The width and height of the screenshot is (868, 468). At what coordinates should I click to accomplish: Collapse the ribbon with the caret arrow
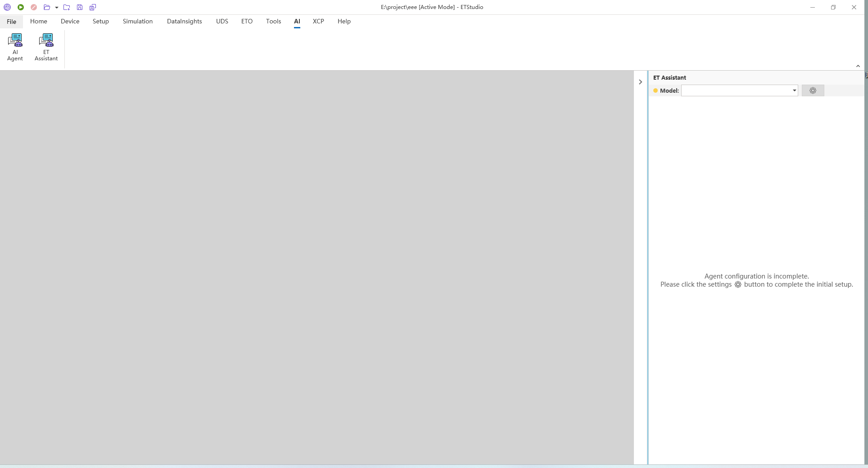(x=858, y=66)
